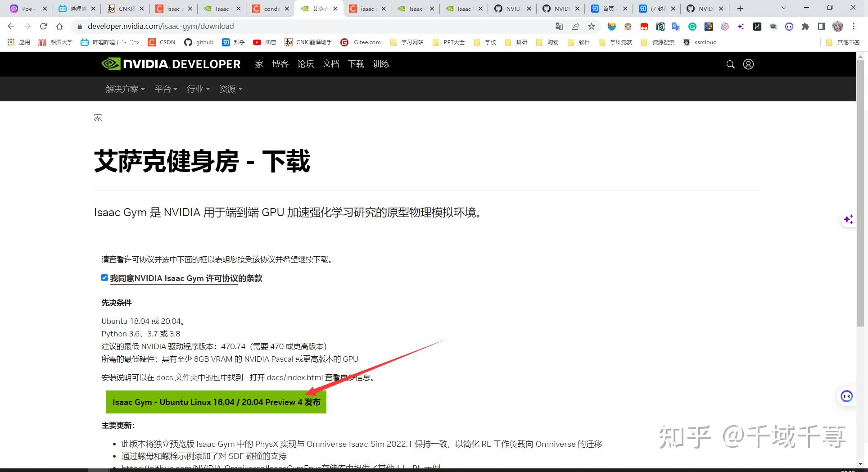Open the 科研 bookmark folder

coord(516,42)
